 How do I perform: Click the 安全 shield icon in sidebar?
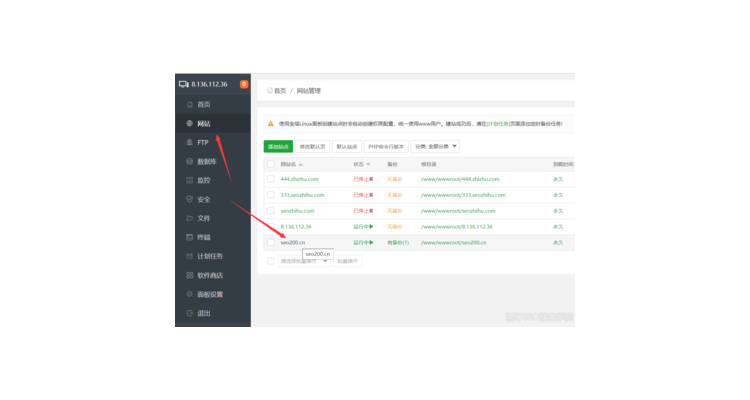click(189, 199)
